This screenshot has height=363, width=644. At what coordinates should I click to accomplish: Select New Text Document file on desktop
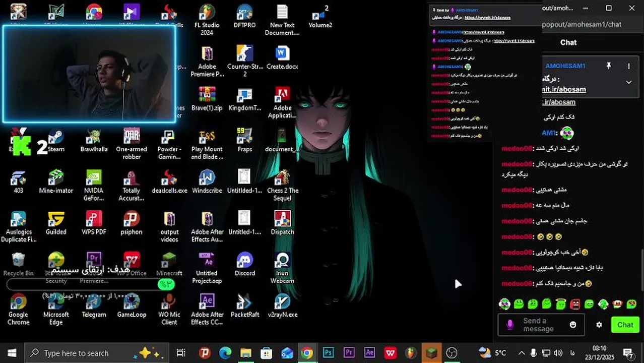[282, 19]
